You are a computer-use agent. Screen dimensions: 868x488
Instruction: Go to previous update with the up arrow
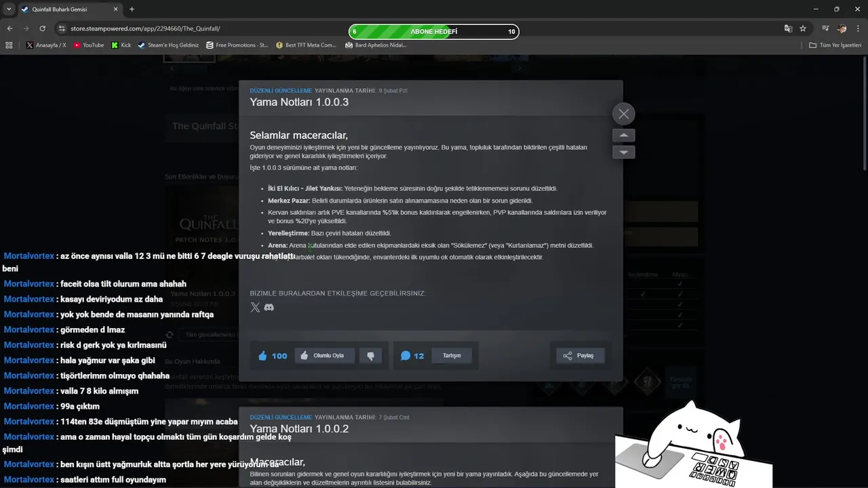click(x=623, y=135)
